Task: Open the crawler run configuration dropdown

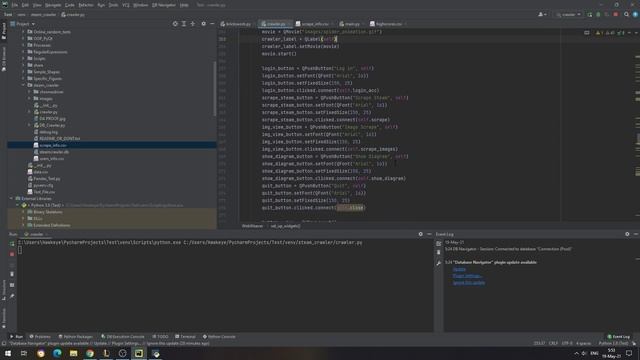Action: (569, 15)
